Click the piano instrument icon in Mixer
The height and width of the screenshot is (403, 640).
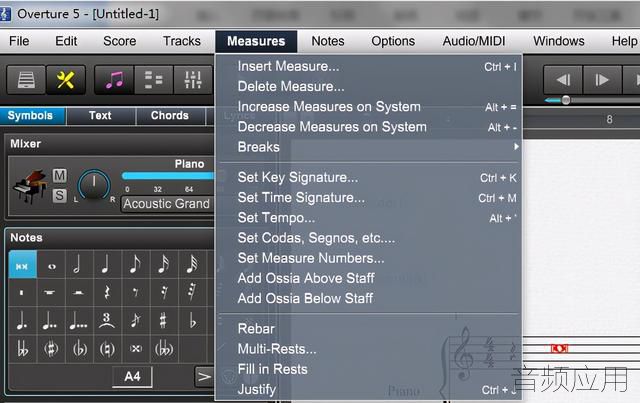click(30, 187)
